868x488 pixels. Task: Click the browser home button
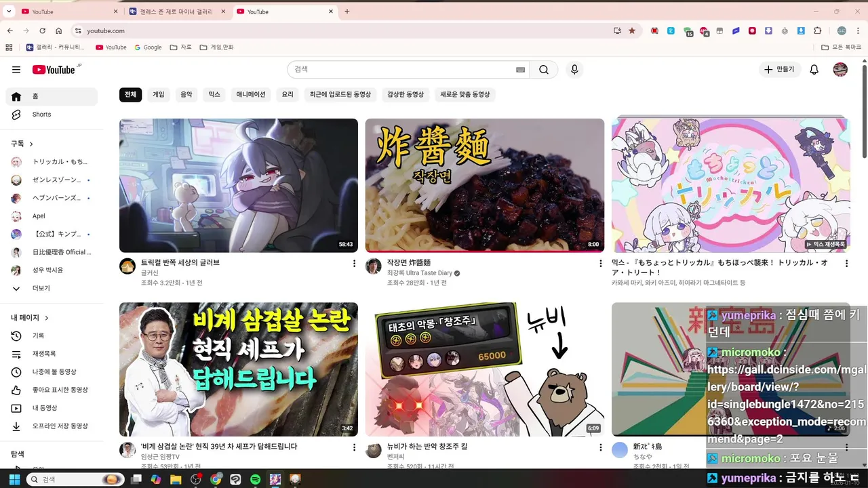tap(59, 30)
